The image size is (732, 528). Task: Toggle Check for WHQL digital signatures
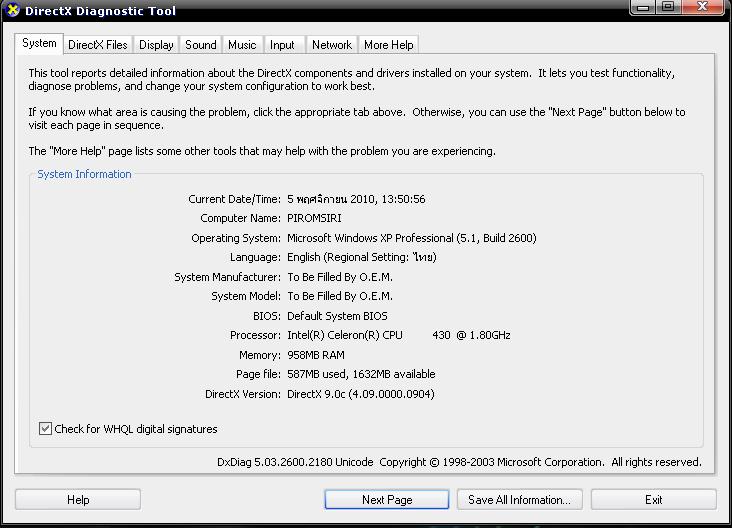pyautogui.click(x=45, y=429)
